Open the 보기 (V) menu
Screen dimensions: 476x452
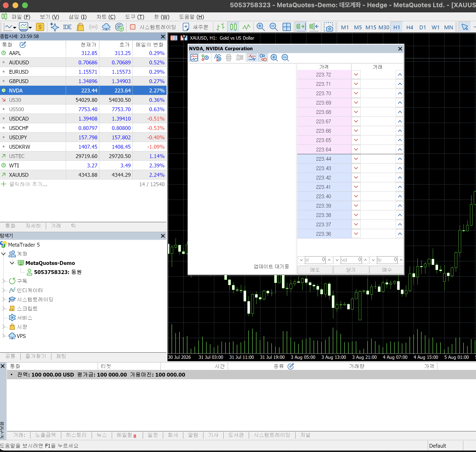point(49,17)
